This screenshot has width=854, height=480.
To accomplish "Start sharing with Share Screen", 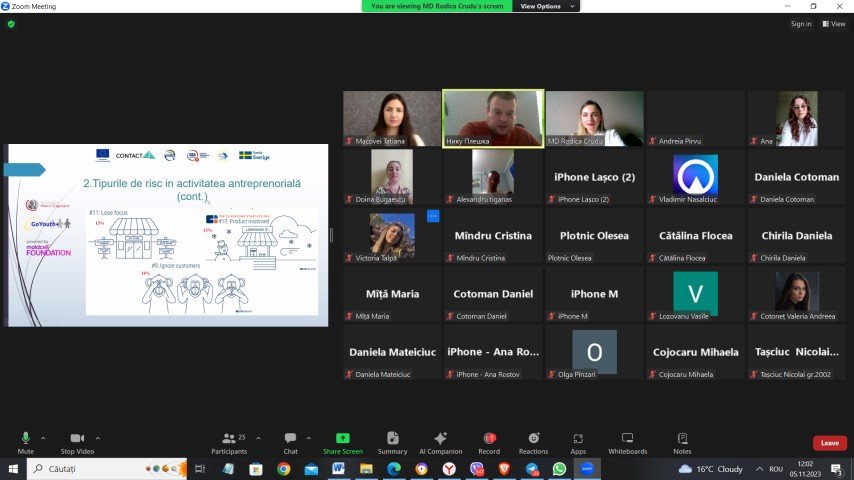I will pyautogui.click(x=343, y=443).
